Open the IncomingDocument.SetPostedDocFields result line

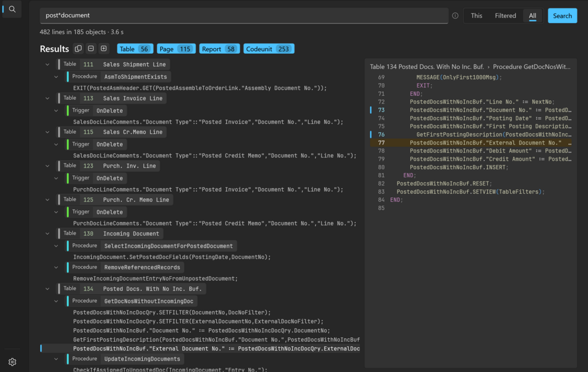(172, 257)
